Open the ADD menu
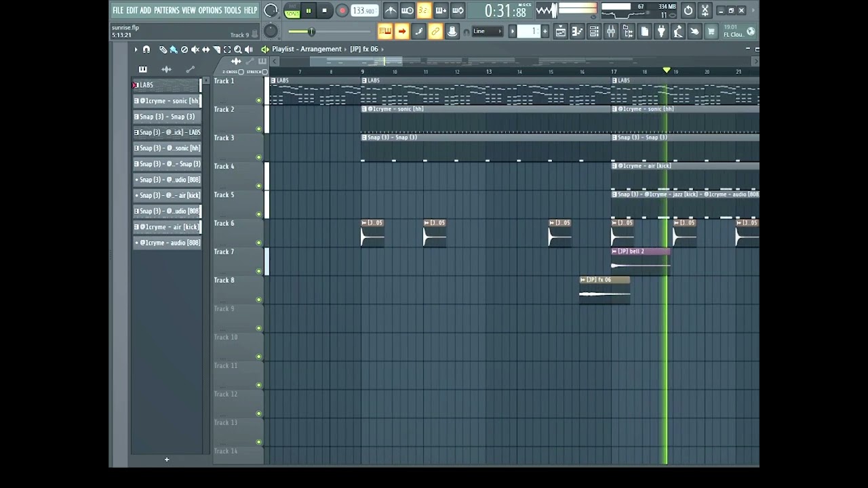Viewport: 868px width, 488px height. tap(146, 10)
